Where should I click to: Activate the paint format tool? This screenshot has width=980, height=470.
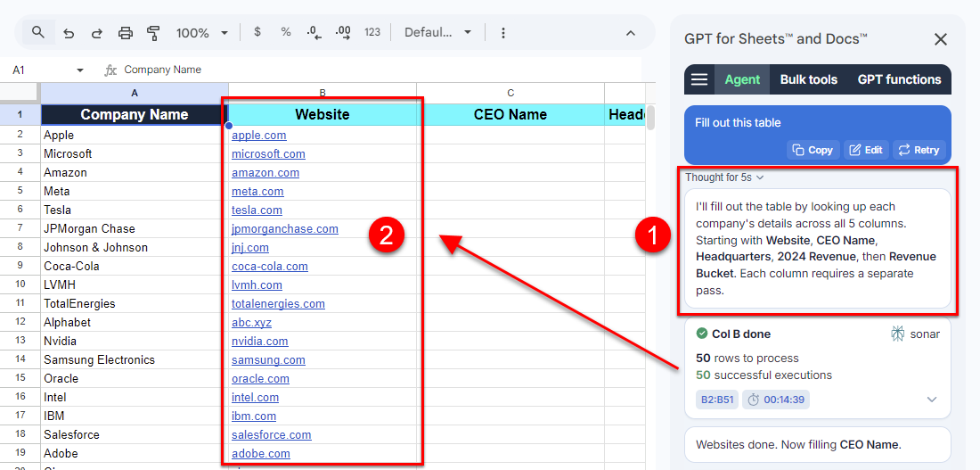(x=153, y=33)
